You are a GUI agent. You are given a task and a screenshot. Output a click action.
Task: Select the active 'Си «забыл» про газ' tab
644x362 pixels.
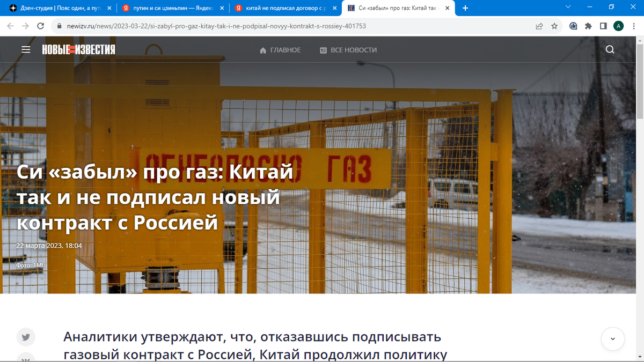coord(397,8)
